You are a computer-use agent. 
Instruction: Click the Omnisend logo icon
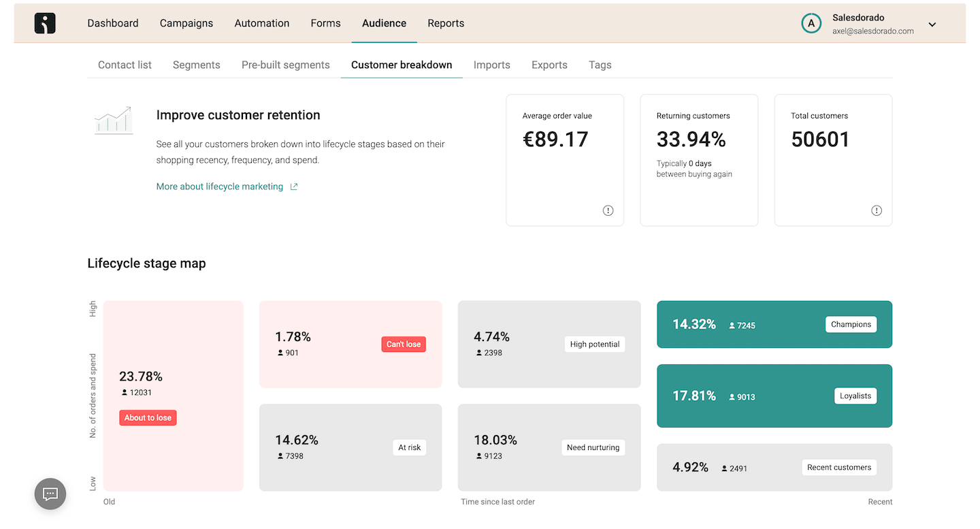pyautogui.click(x=45, y=23)
